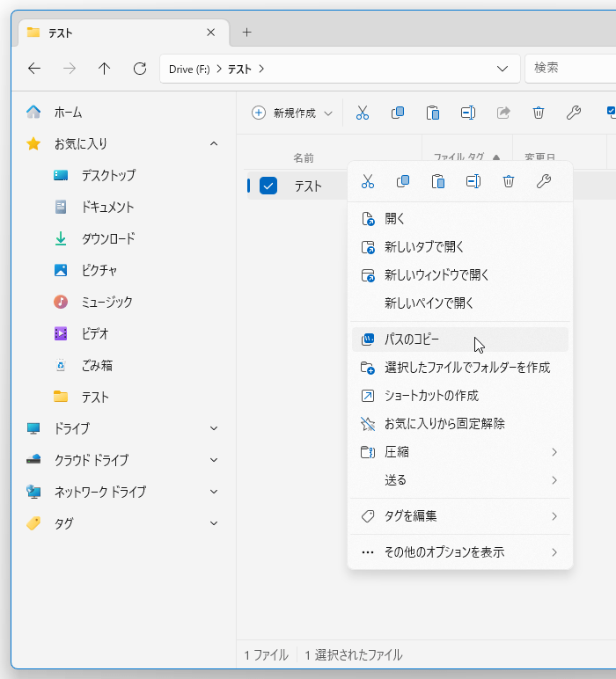Expand the タグ section in sidebar
Image resolution: width=616 pixels, height=679 pixels.
point(214,523)
